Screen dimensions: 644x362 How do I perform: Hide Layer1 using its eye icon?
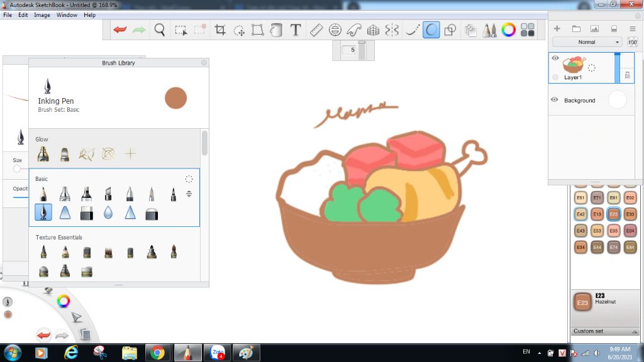[555, 58]
